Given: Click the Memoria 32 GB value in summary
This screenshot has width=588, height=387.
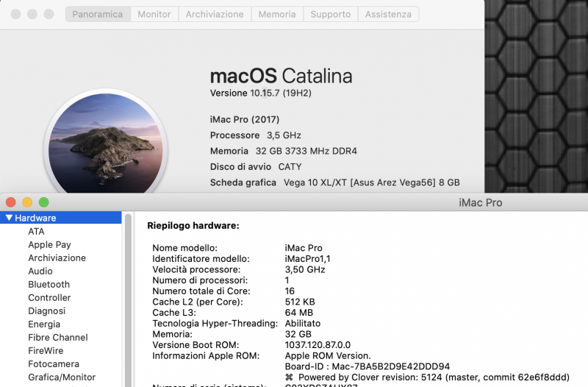Looking at the screenshot, I should 298,334.
